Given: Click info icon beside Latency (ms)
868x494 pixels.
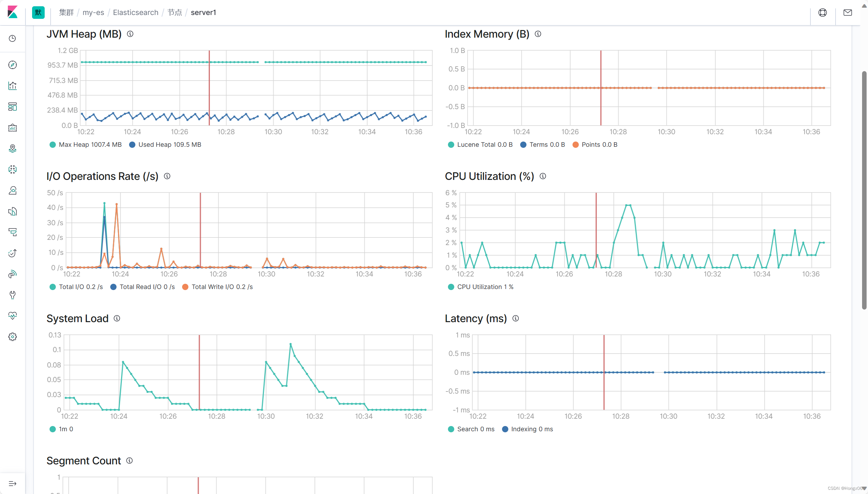Looking at the screenshot, I should click(x=516, y=318).
